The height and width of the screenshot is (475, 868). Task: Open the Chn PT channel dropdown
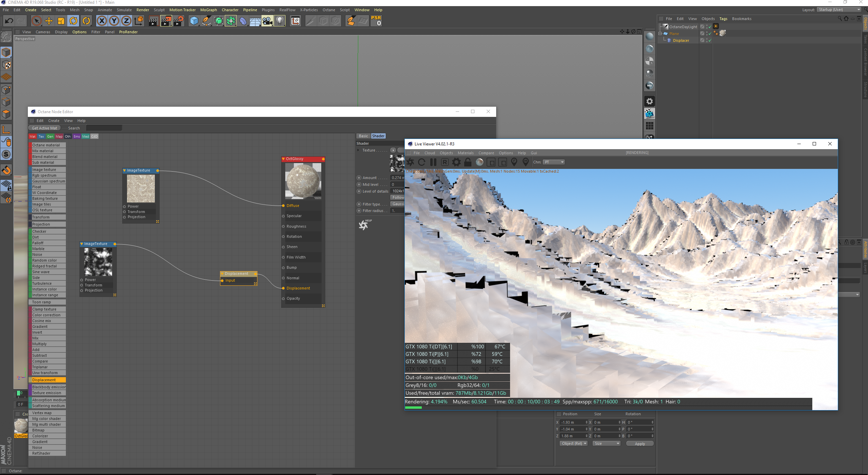[554, 162]
